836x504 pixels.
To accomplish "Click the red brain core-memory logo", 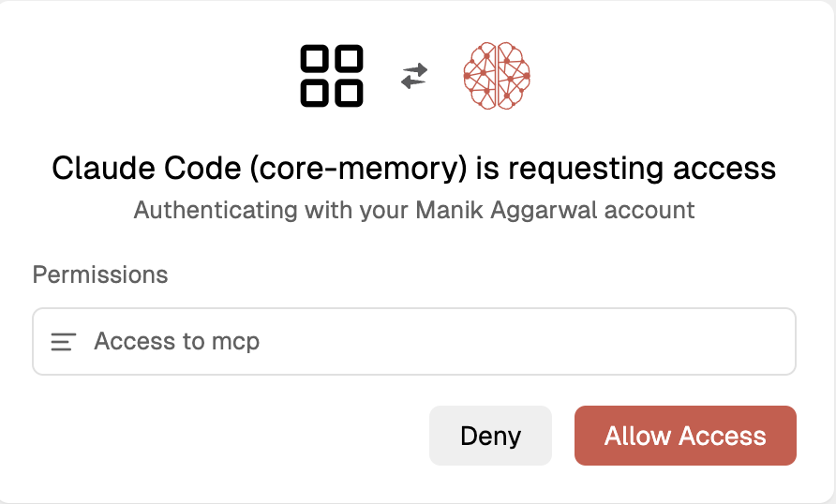I will 497,76.
